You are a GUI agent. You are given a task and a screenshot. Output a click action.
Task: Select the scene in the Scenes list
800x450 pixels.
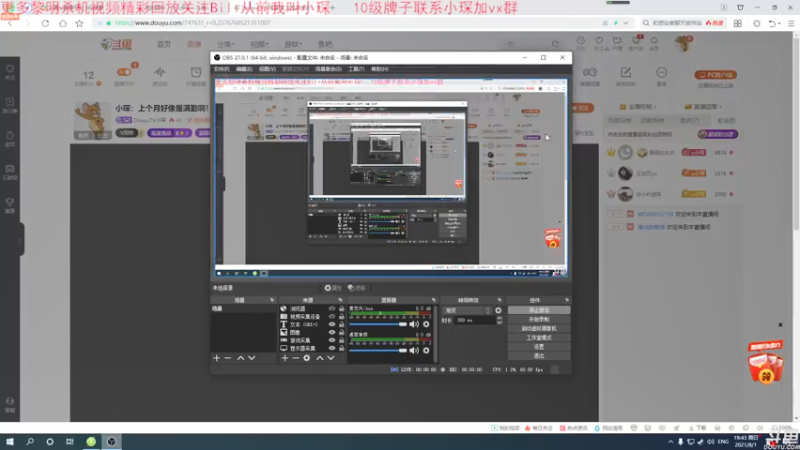tap(243, 309)
